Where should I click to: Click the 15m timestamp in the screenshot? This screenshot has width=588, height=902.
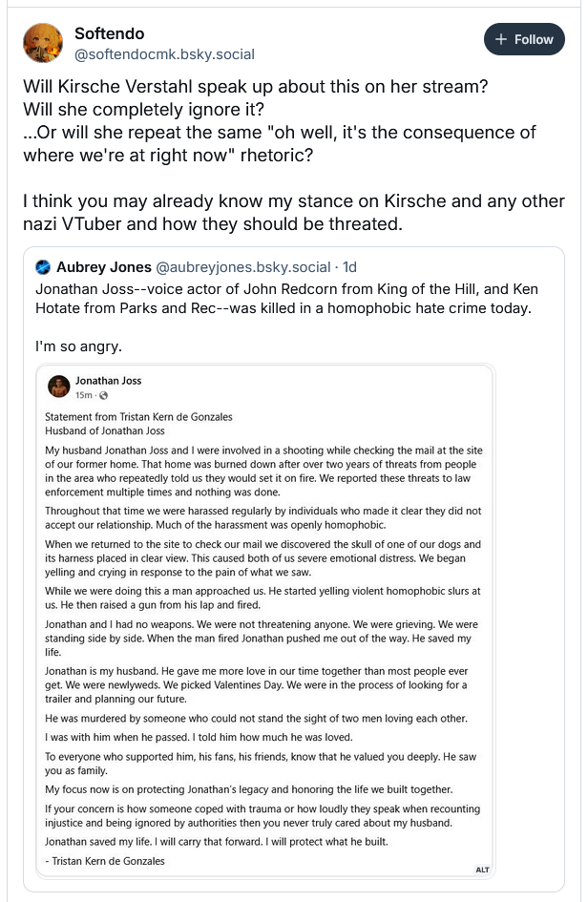(x=83, y=395)
